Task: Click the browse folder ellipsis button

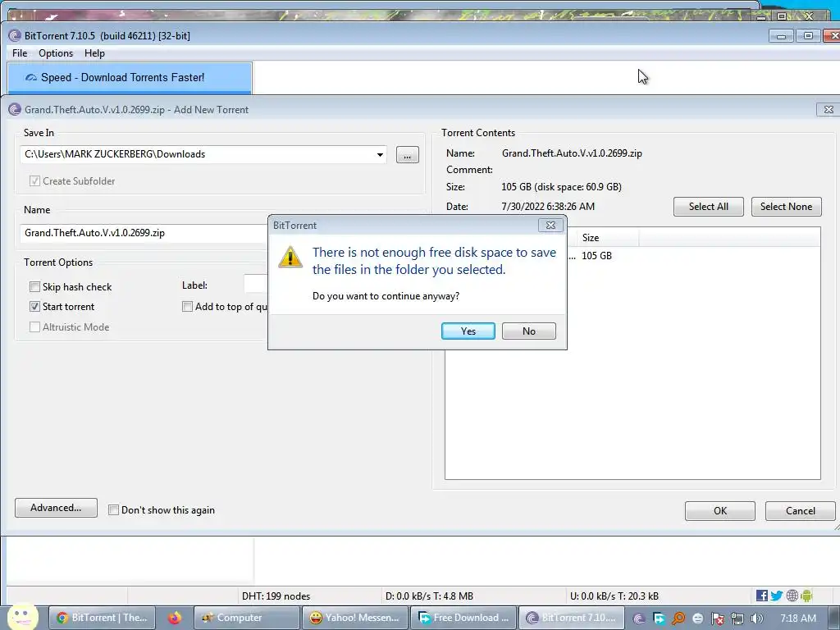Action: (407, 155)
